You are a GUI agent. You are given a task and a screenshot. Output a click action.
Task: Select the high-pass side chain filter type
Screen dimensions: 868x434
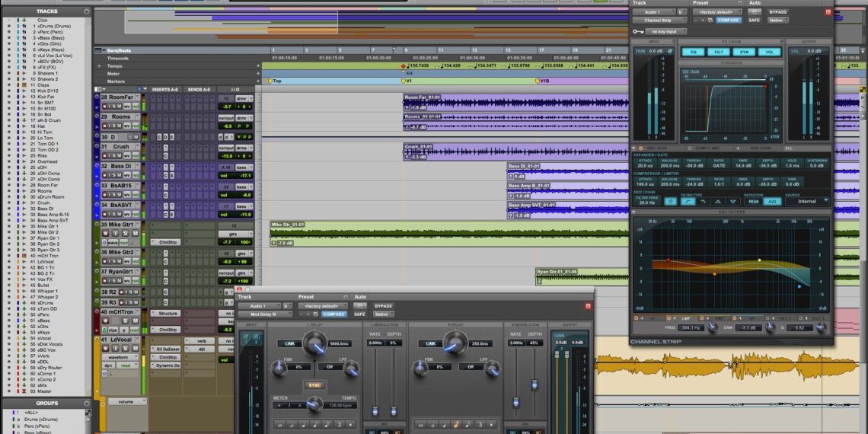[688, 202]
